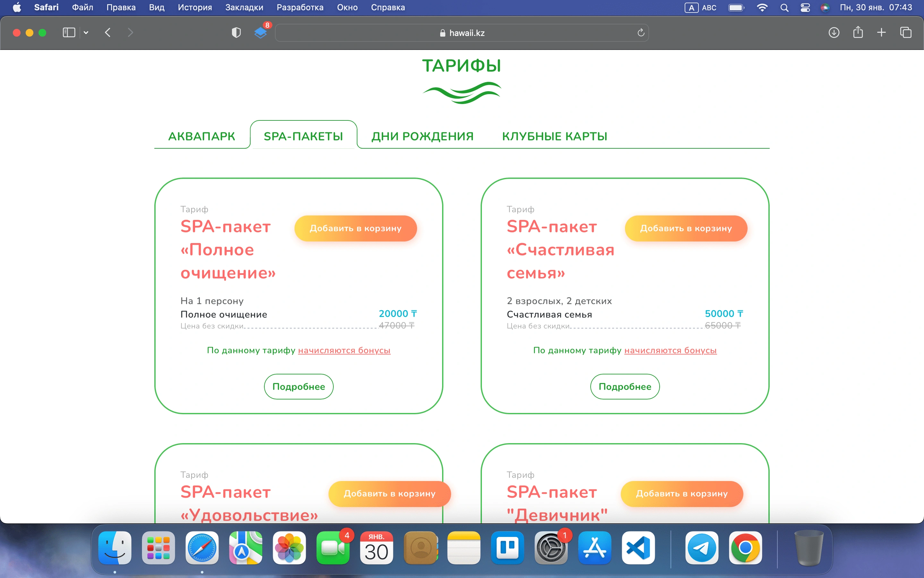Open Launchpad from the Dock
The width and height of the screenshot is (924, 578).
click(158, 548)
